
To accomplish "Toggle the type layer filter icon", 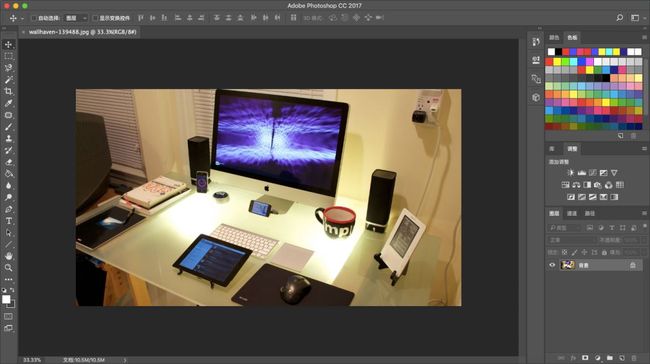I will click(611, 228).
